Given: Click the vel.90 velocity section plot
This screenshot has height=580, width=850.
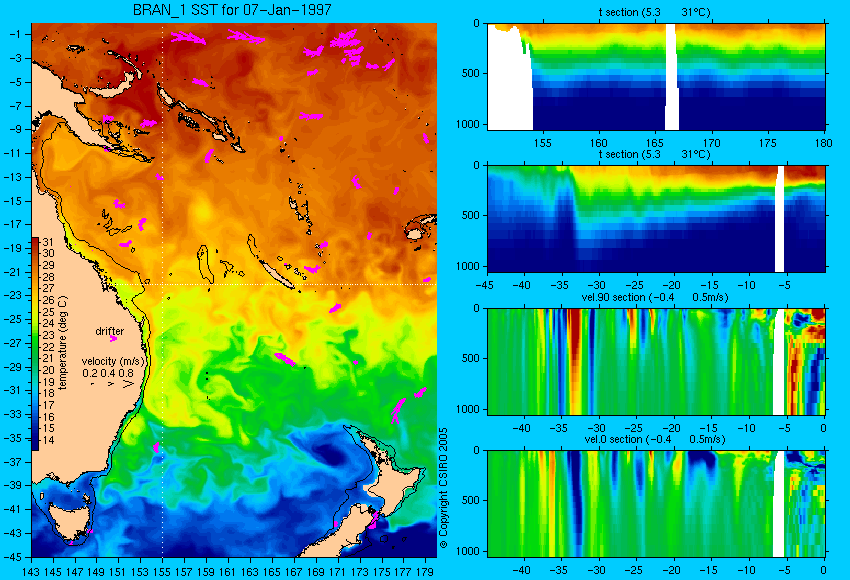Looking at the screenshot, I should click(x=656, y=362).
